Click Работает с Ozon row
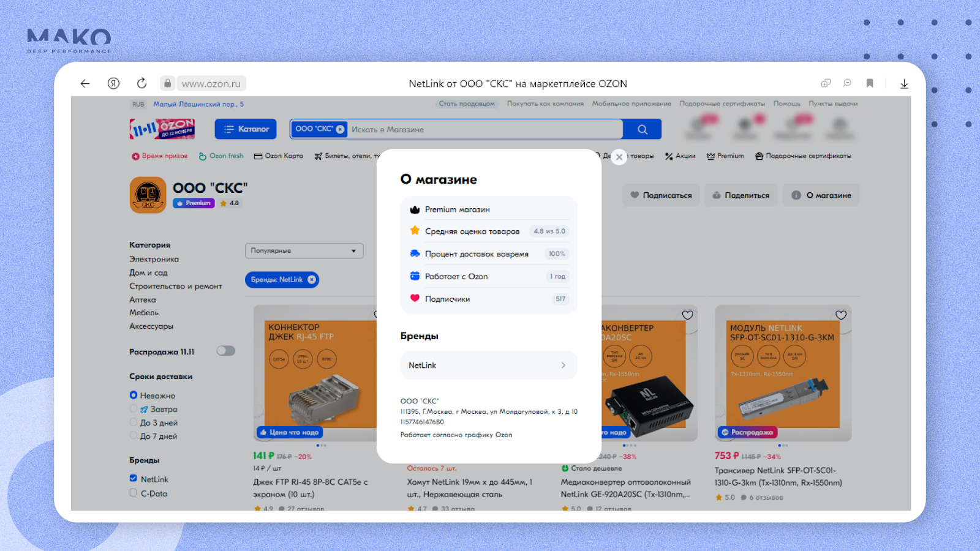Screen dimensions: 980x551 tap(489, 277)
